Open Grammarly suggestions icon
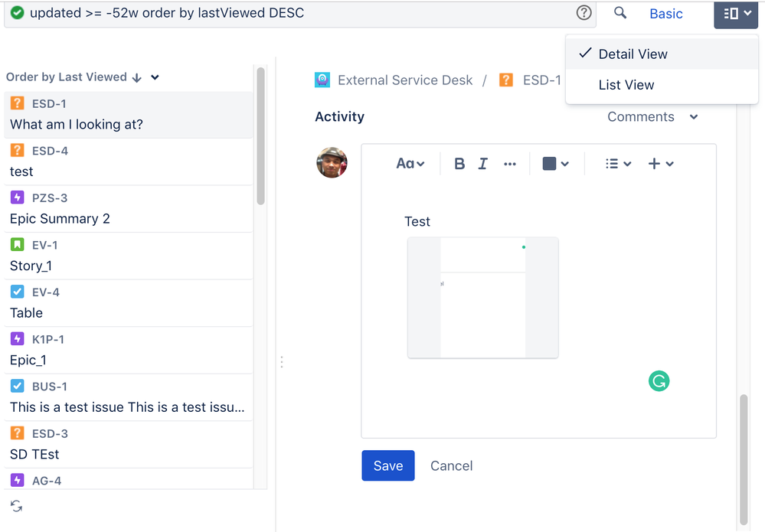This screenshot has width=765, height=532. click(x=659, y=380)
